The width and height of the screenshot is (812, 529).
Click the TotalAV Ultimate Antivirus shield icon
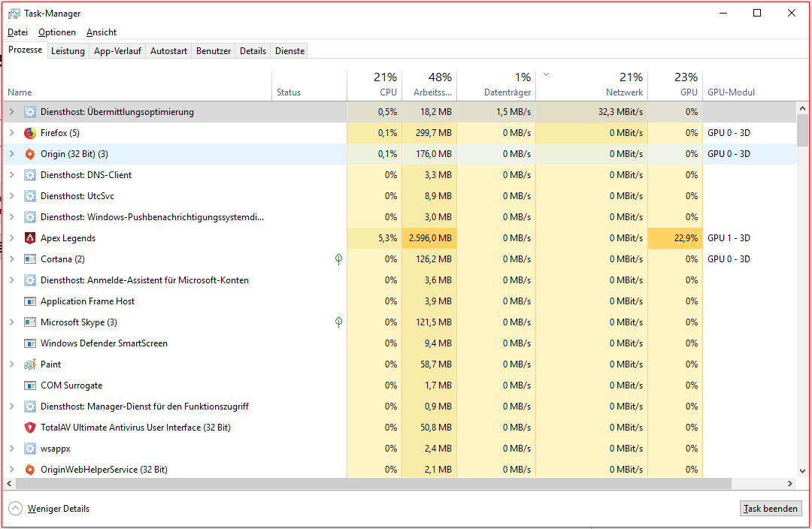pos(30,428)
